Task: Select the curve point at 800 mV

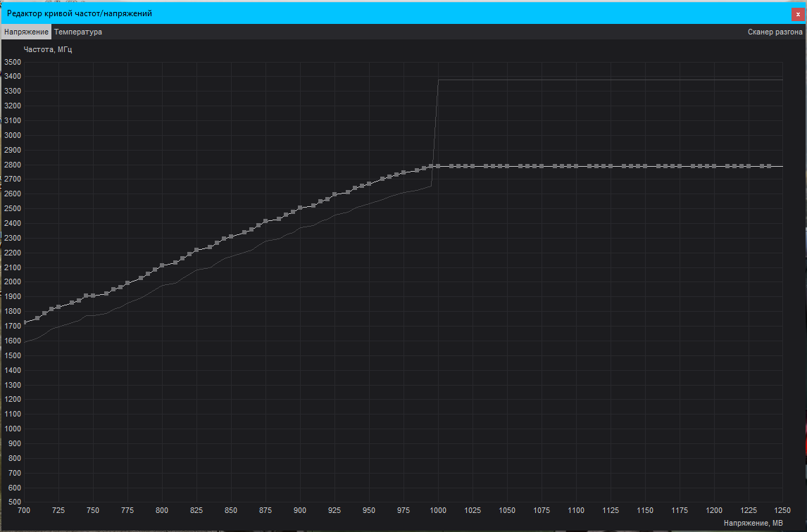Action: coord(162,265)
